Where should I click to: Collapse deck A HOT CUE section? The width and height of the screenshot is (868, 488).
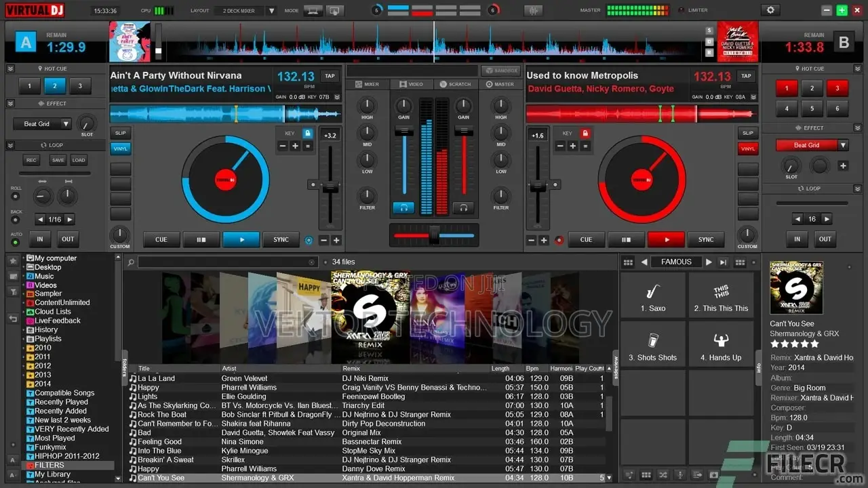(10, 68)
